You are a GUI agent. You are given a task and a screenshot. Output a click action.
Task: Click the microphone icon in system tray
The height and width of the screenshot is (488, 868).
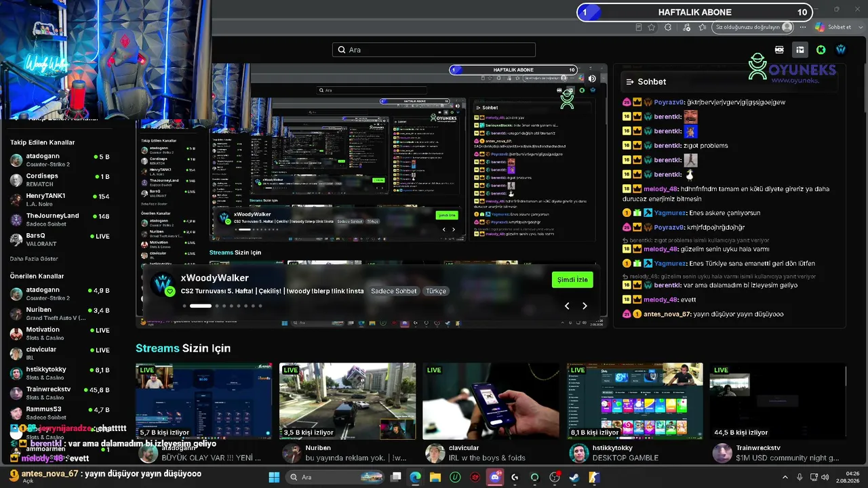tap(800, 477)
